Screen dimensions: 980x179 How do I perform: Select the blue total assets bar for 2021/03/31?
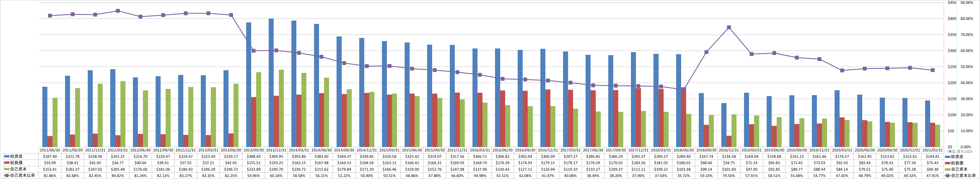[927, 124]
